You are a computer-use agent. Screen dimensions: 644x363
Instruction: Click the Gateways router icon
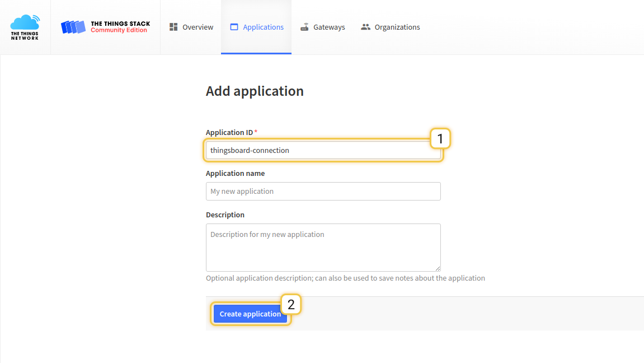tap(304, 27)
